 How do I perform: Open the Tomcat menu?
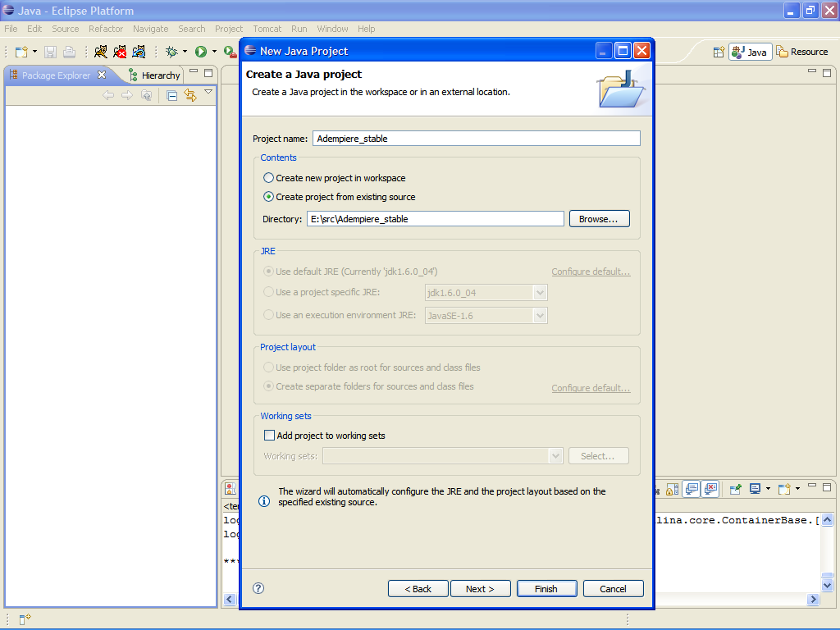click(267, 29)
